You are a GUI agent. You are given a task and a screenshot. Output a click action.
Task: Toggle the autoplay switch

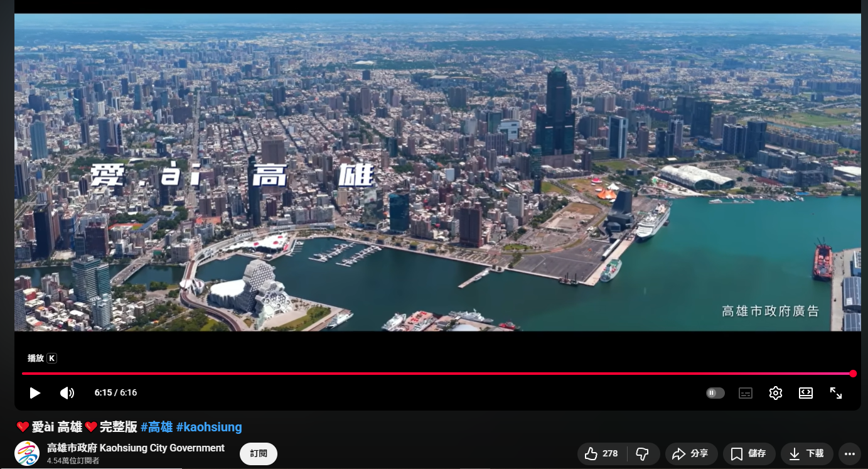click(x=715, y=393)
